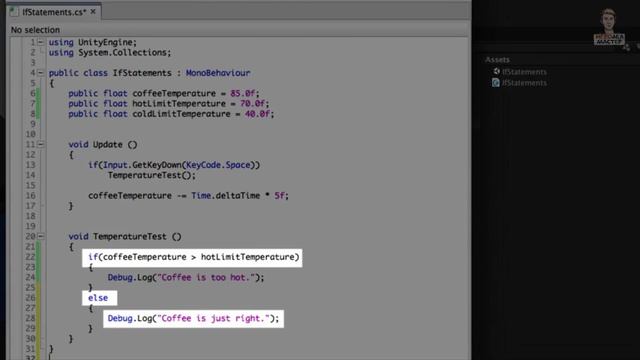Click 'using System.Collections;' on line 2
The height and width of the screenshot is (360, 640).
point(110,52)
